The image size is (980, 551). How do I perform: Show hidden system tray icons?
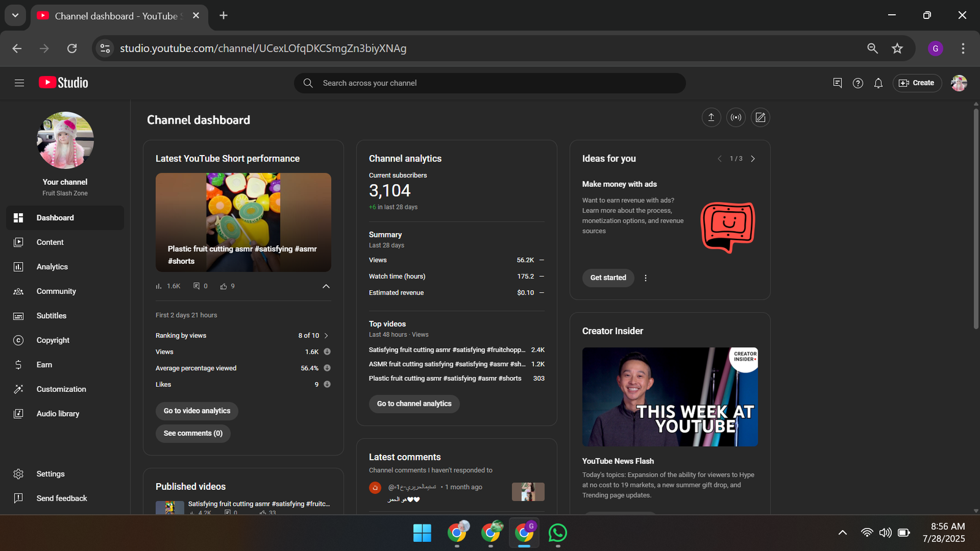click(843, 533)
